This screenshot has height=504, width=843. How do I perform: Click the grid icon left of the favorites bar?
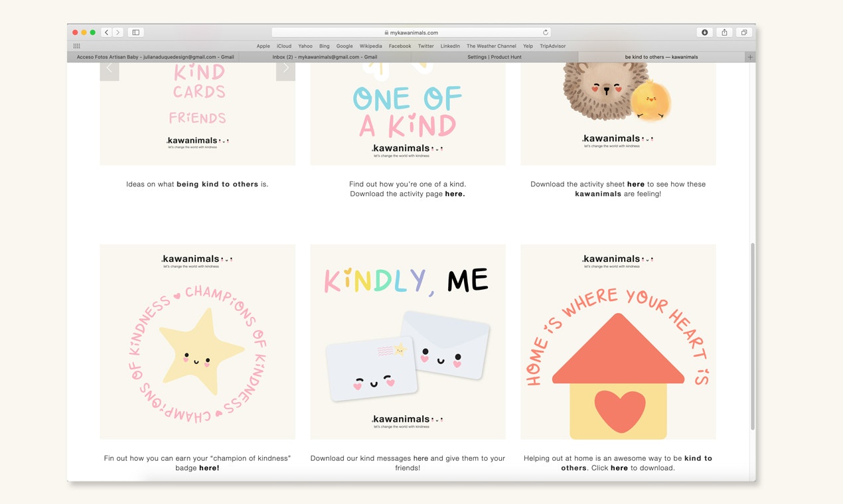[x=75, y=45]
